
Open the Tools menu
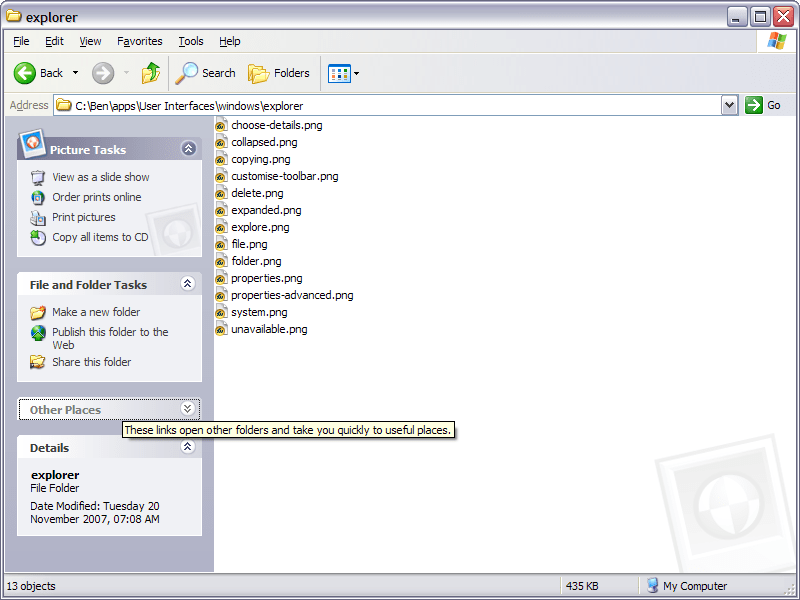tap(190, 41)
